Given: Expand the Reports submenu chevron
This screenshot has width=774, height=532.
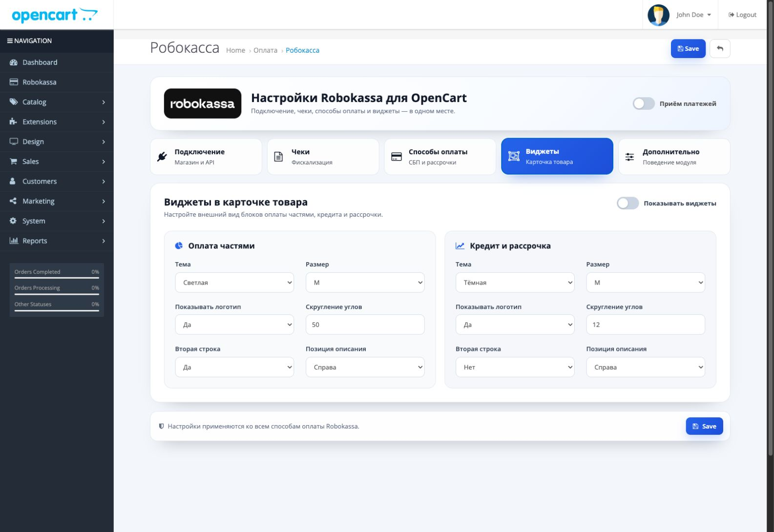Looking at the screenshot, I should click(x=104, y=241).
